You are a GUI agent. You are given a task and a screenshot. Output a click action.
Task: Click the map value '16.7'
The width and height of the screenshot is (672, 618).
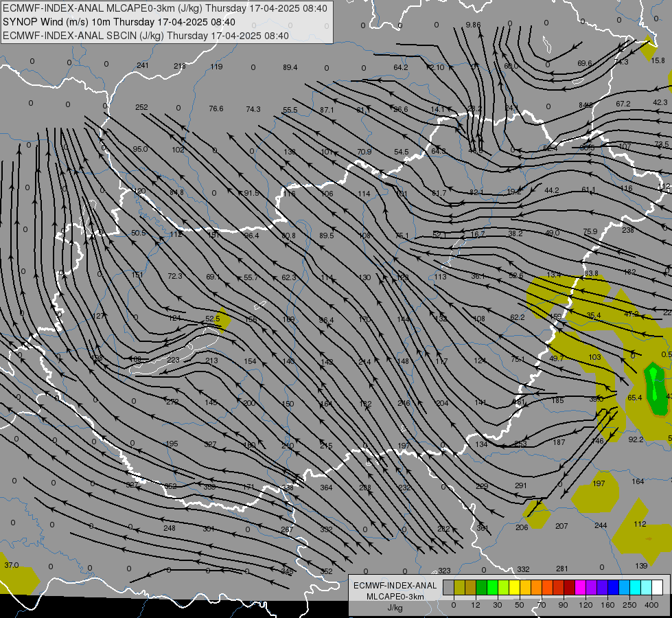click(x=478, y=233)
